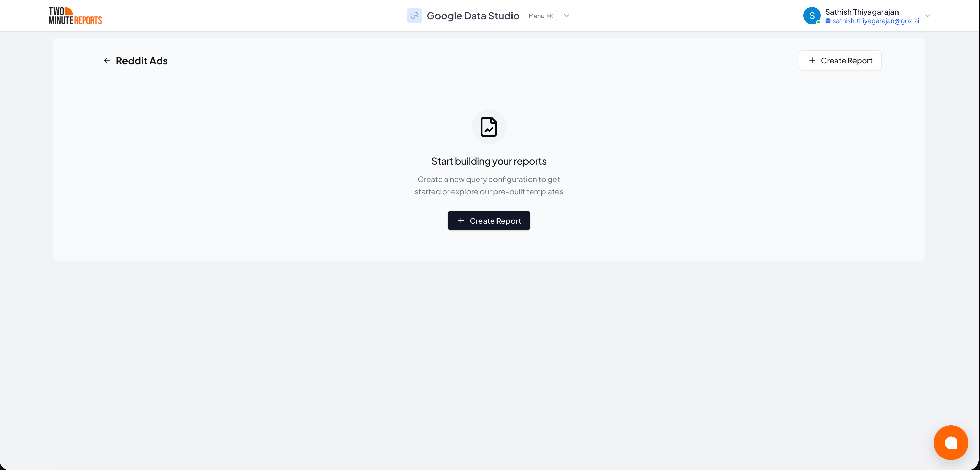Click the Reddit Ads heading
Image resolution: width=980 pixels, height=470 pixels.
[x=142, y=61]
